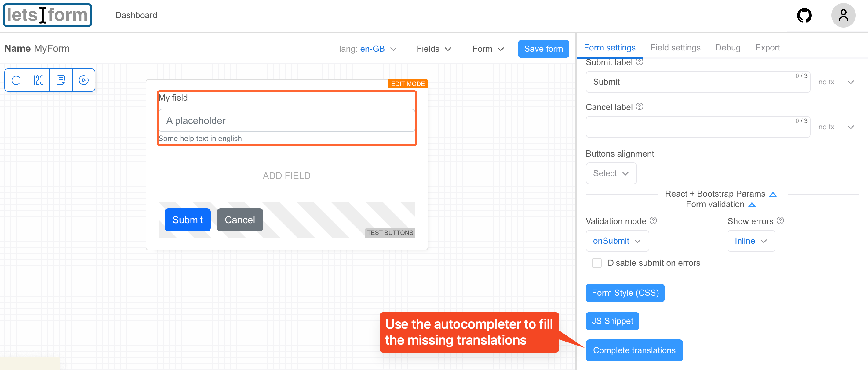Click Complete translations button

pyautogui.click(x=634, y=350)
